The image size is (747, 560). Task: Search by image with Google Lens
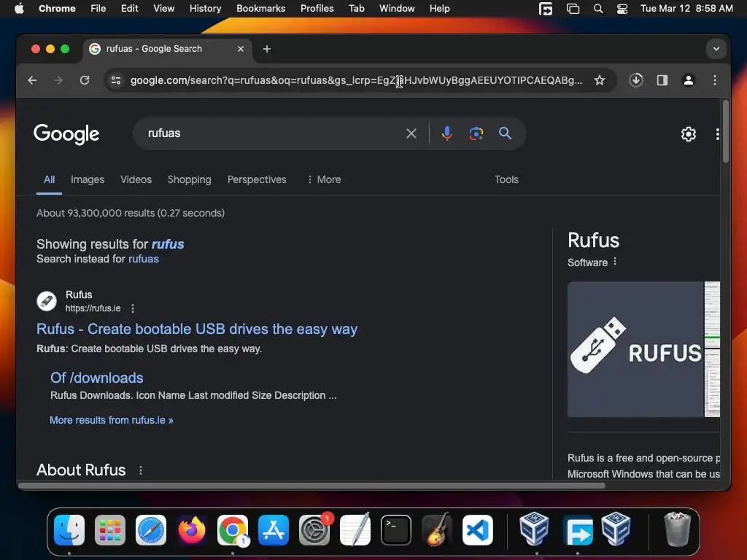coord(476,134)
